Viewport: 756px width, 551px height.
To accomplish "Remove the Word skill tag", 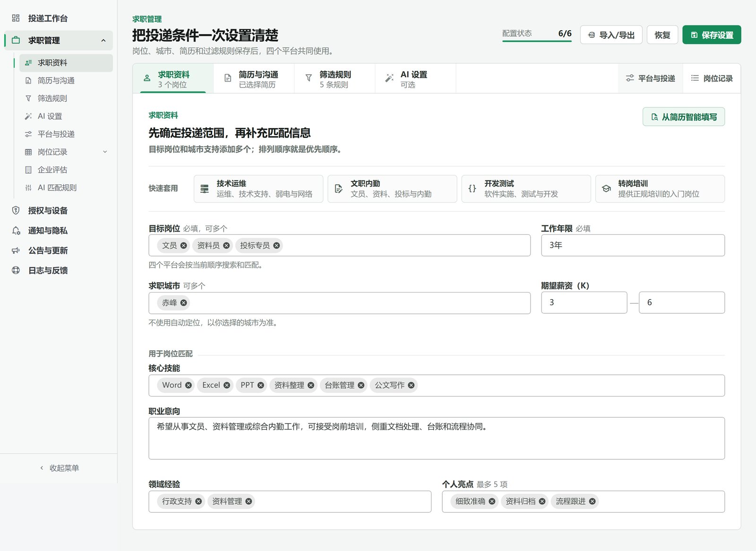I will click(x=189, y=385).
